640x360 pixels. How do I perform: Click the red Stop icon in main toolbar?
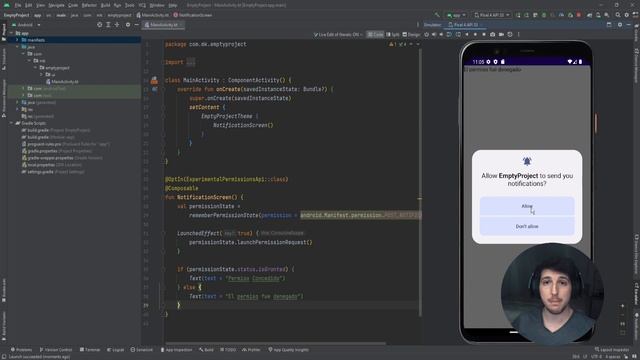(579, 15)
